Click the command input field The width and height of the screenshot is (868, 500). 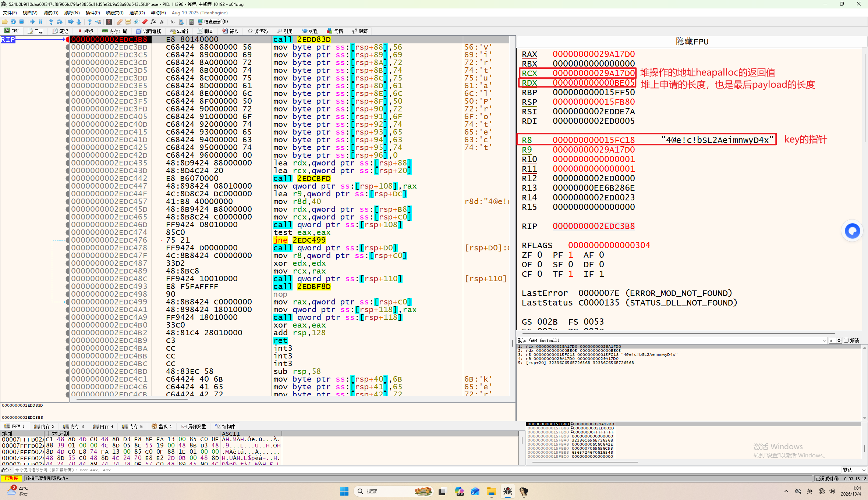click(x=427, y=470)
